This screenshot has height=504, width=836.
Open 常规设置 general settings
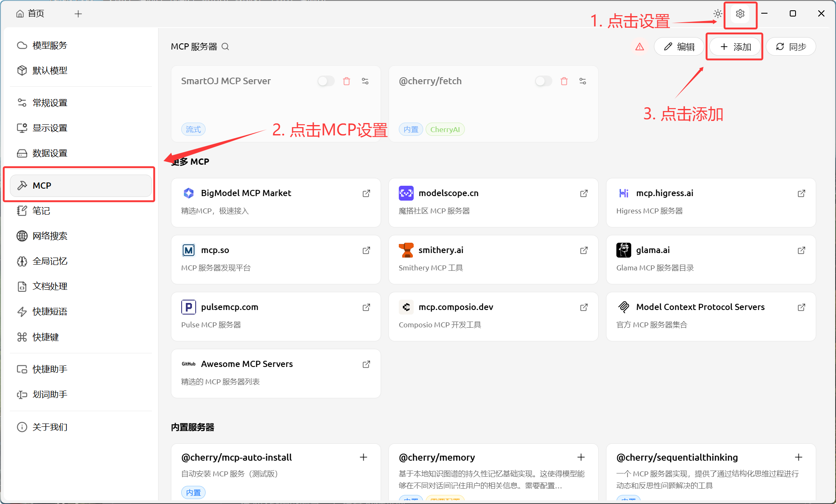pyautogui.click(x=81, y=103)
